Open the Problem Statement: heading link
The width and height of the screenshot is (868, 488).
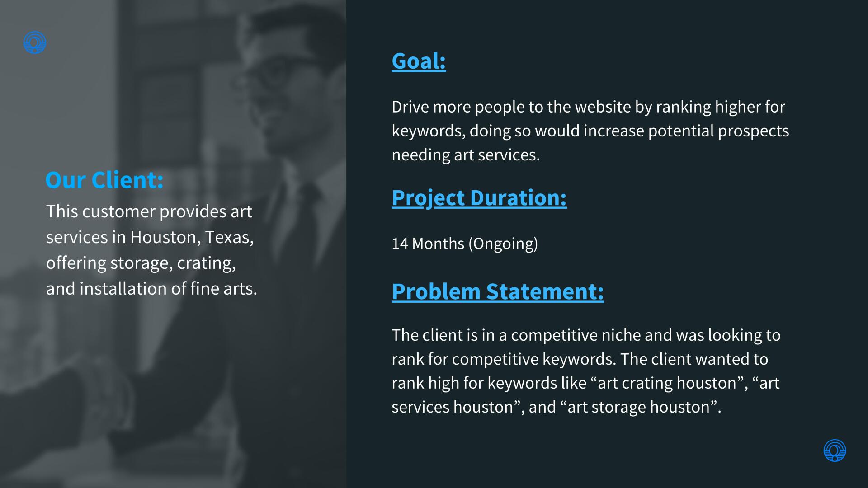498,291
